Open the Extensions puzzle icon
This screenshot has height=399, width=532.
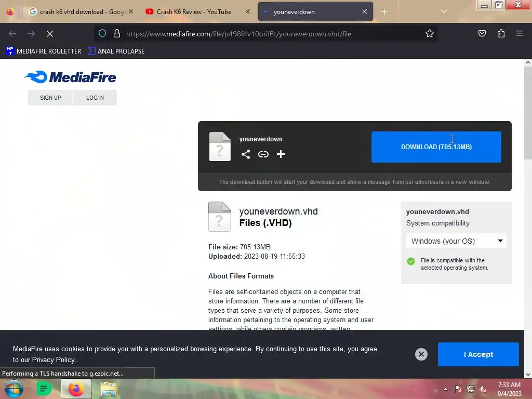point(501,33)
